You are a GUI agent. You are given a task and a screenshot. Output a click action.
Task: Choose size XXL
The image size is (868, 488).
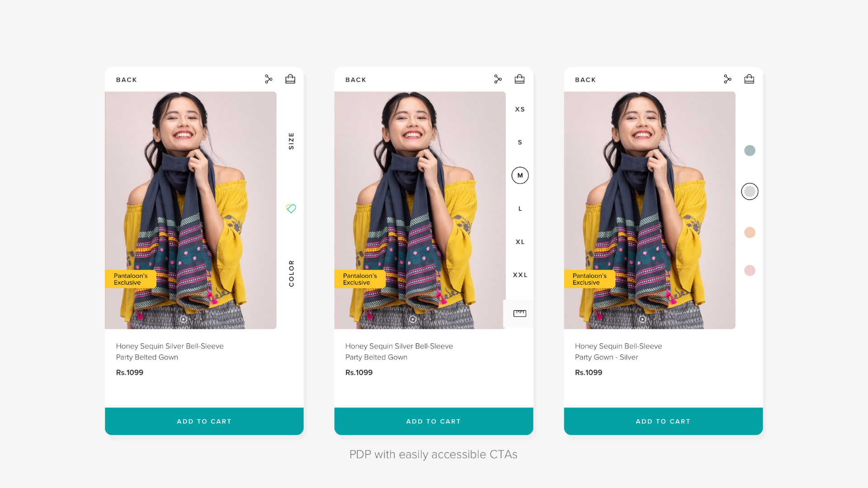520,275
